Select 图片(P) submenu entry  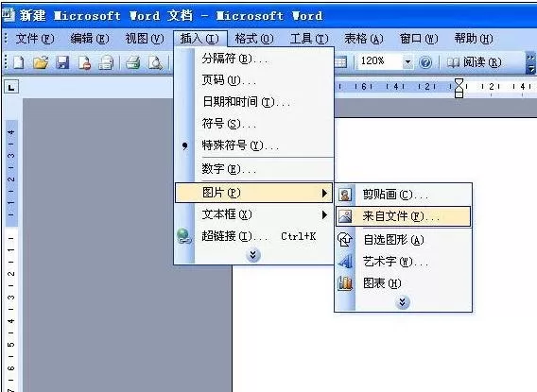click(253, 193)
